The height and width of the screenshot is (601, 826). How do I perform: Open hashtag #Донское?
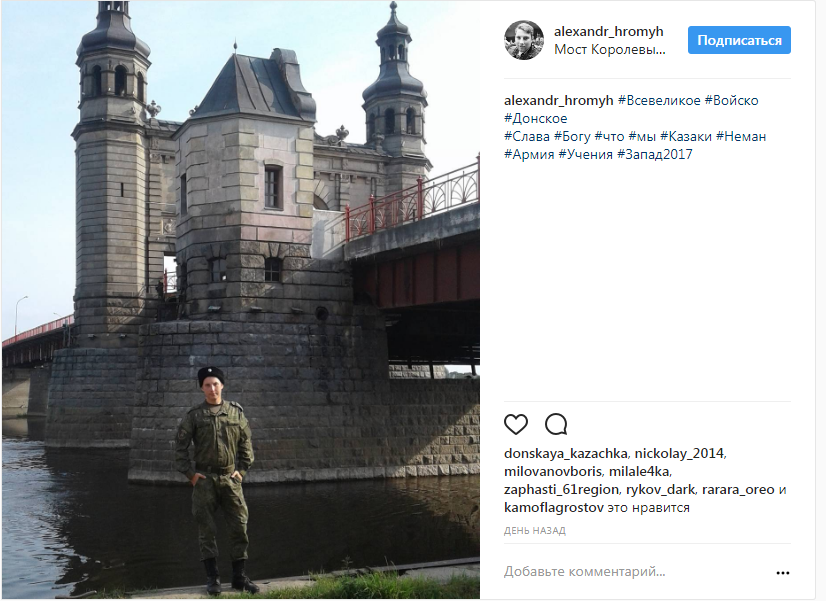(x=536, y=119)
